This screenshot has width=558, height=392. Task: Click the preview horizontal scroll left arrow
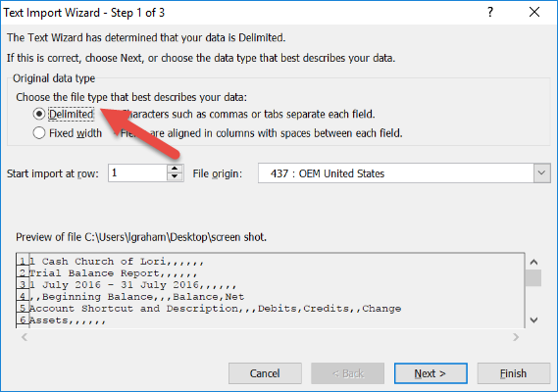click(25, 337)
